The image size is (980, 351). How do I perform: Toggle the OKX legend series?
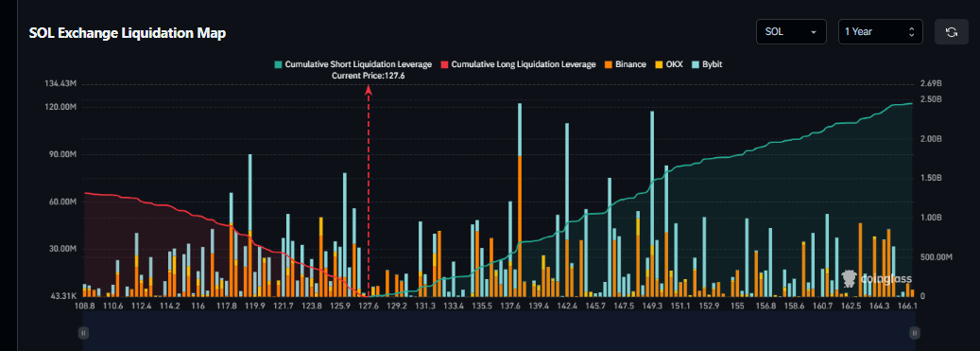pos(669,64)
